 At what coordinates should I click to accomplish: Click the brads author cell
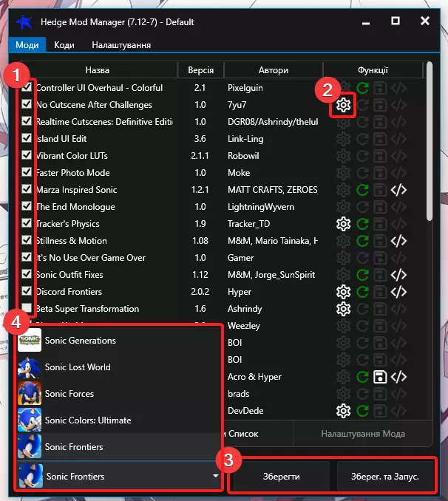click(x=239, y=394)
